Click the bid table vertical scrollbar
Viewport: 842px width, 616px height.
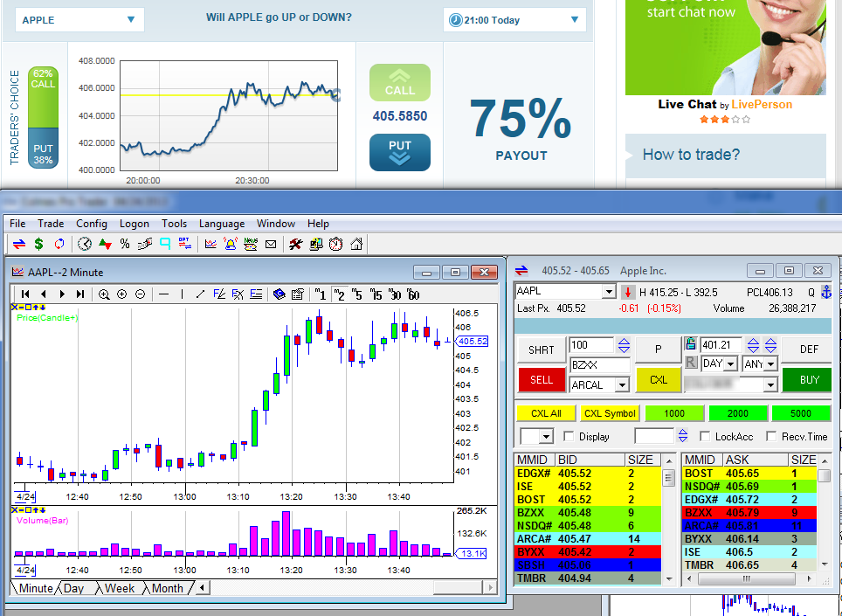669,519
